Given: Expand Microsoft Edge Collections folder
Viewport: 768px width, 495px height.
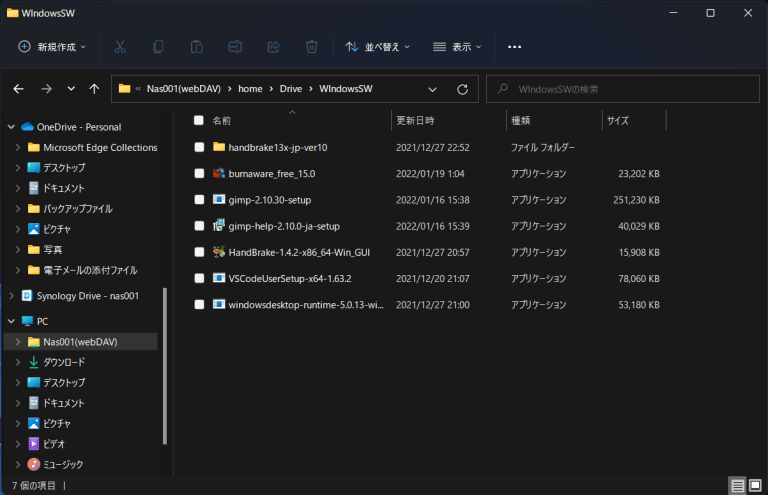Looking at the screenshot, I should pyautogui.click(x=18, y=147).
